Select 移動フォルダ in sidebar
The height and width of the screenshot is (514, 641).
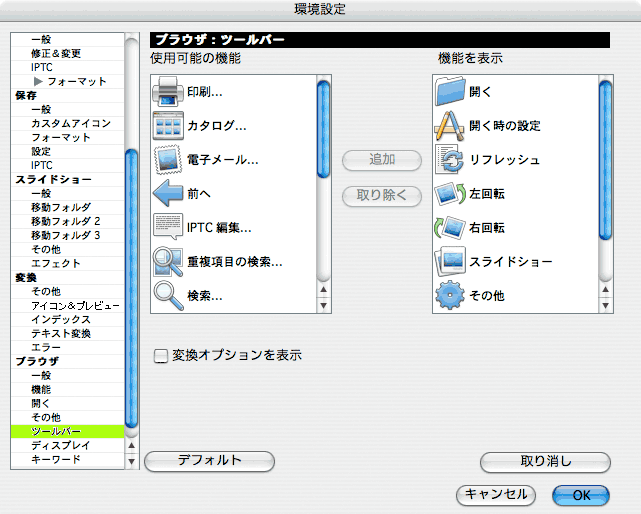tap(67, 207)
